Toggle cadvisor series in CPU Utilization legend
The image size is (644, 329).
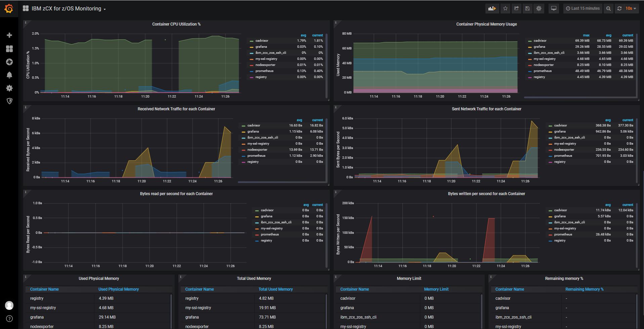click(262, 41)
